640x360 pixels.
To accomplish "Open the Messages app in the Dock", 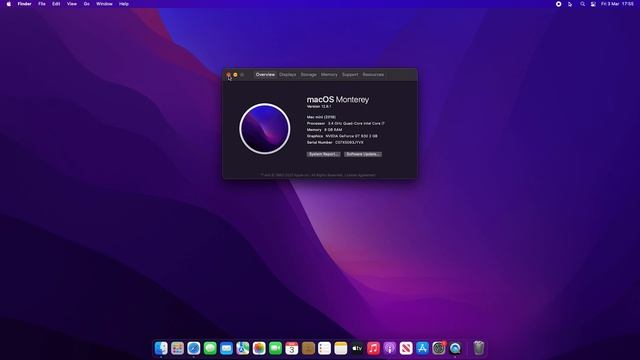I will 210,348.
